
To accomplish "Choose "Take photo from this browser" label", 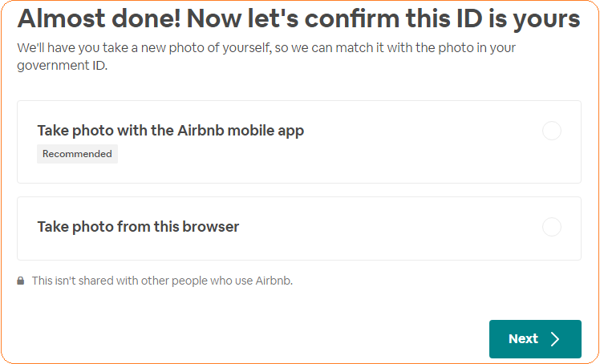I will coord(138,227).
